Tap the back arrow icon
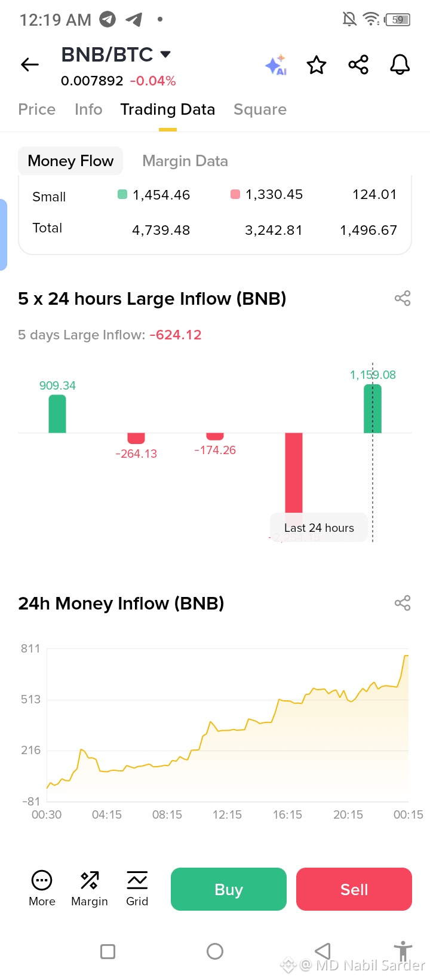 pos(30,65)
